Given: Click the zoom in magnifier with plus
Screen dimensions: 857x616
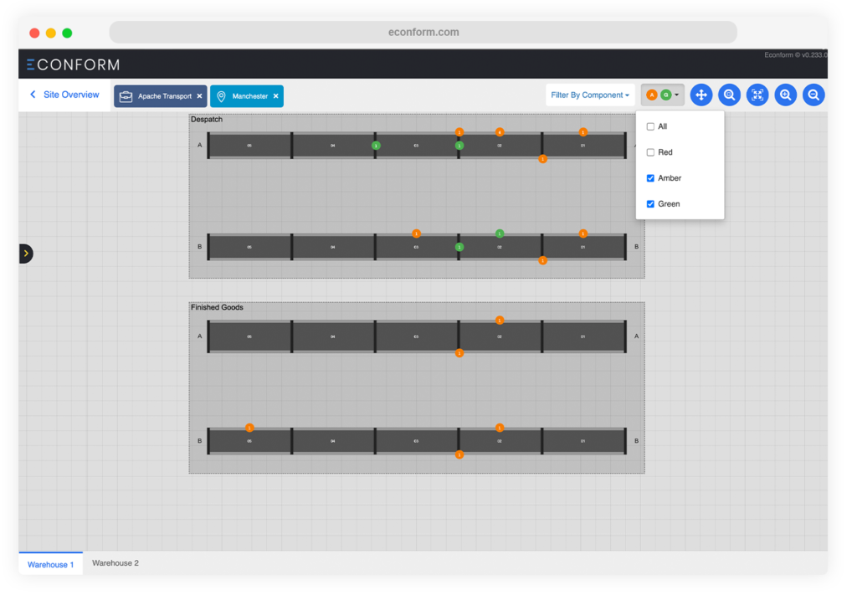Looking at the screenshot, I should pyautogui.click(x=785, y=95).
